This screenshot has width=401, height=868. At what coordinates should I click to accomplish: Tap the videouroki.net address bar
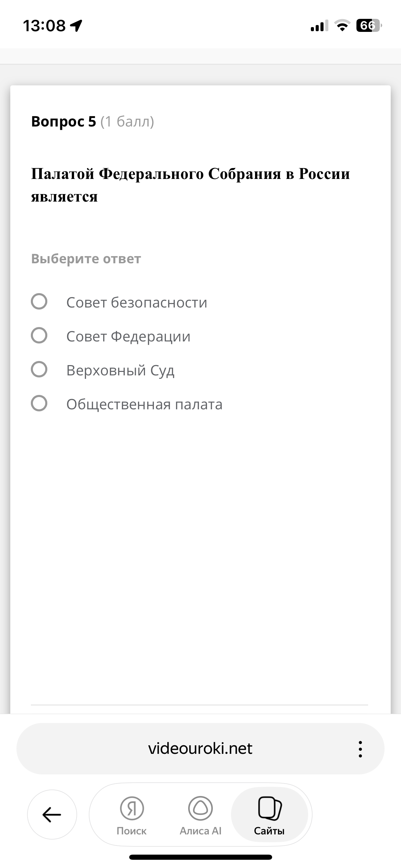200,748
